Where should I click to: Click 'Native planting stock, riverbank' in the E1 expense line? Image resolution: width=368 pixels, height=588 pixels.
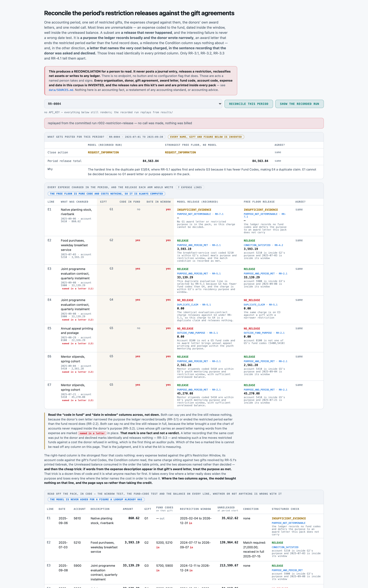coord(76,212)
